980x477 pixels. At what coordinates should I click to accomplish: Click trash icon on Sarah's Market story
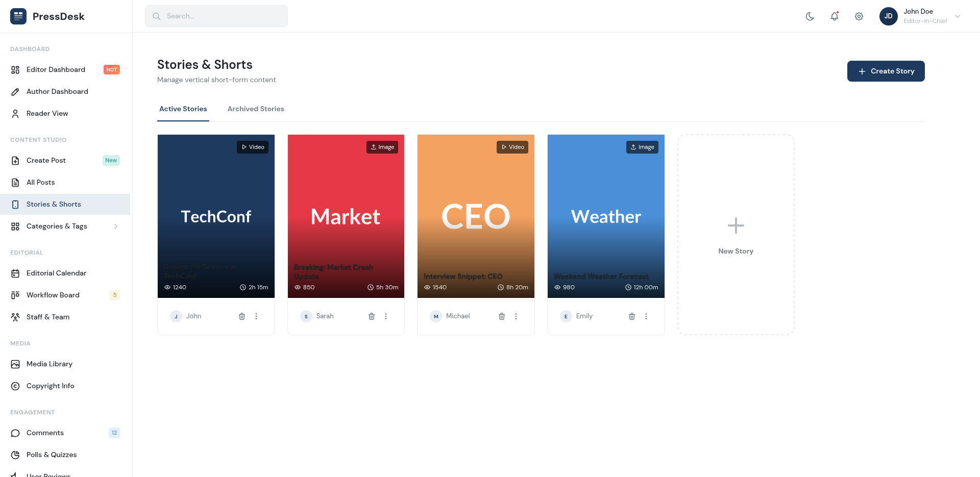(x=372, y=316)
